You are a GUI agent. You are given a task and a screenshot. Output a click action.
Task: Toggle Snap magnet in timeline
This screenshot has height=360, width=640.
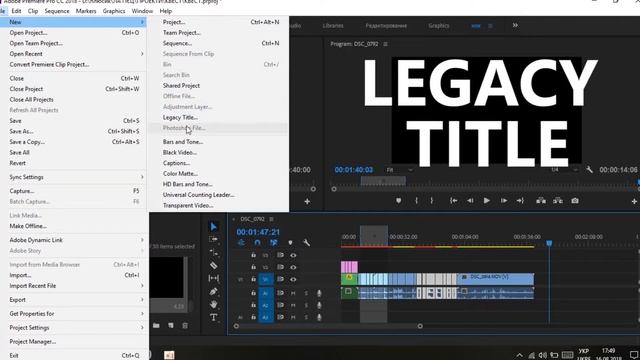(x=257, y=242)
